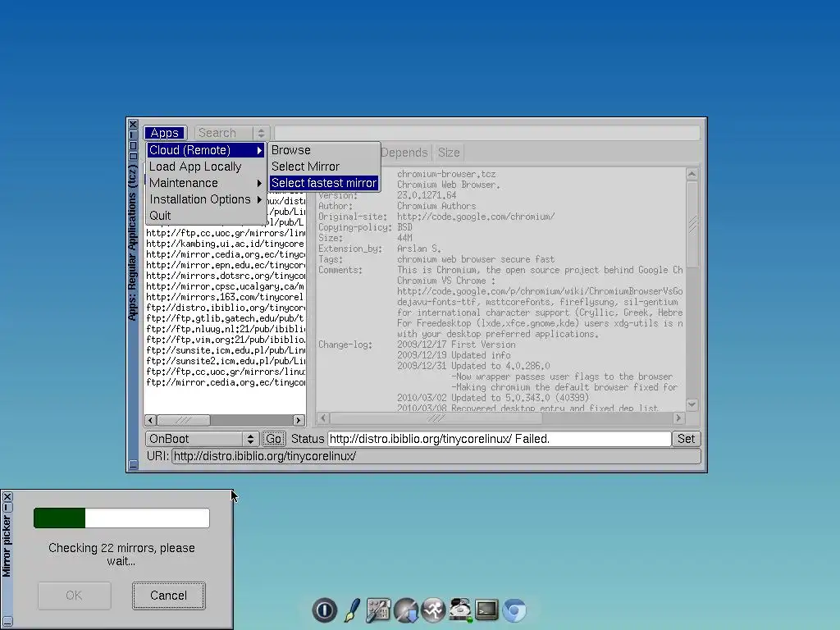Click the mirror list horizontal scrollbar thumb
Screen dimensions: 840x630
pyautogui.click(x=183, y=420)
